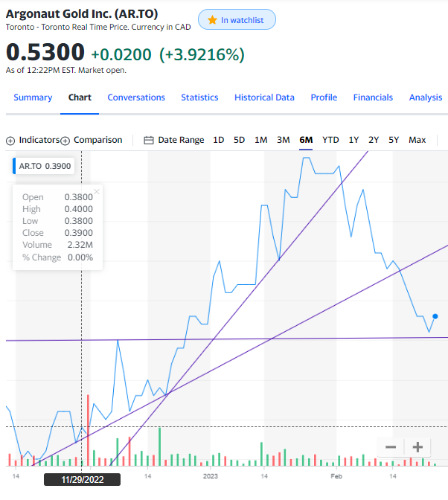The image size is (448, 500).
Task: Switch to the Financials tab
Action: (x=373, y=97)
